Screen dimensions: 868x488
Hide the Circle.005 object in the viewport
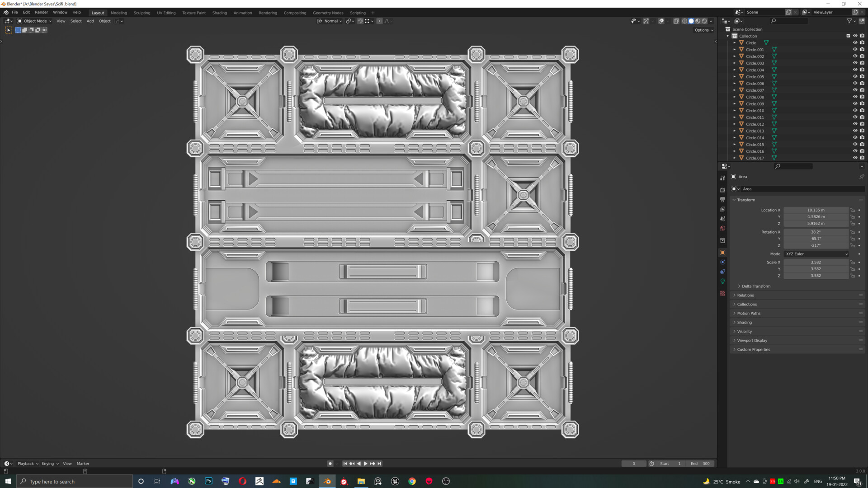click(855, 76)
